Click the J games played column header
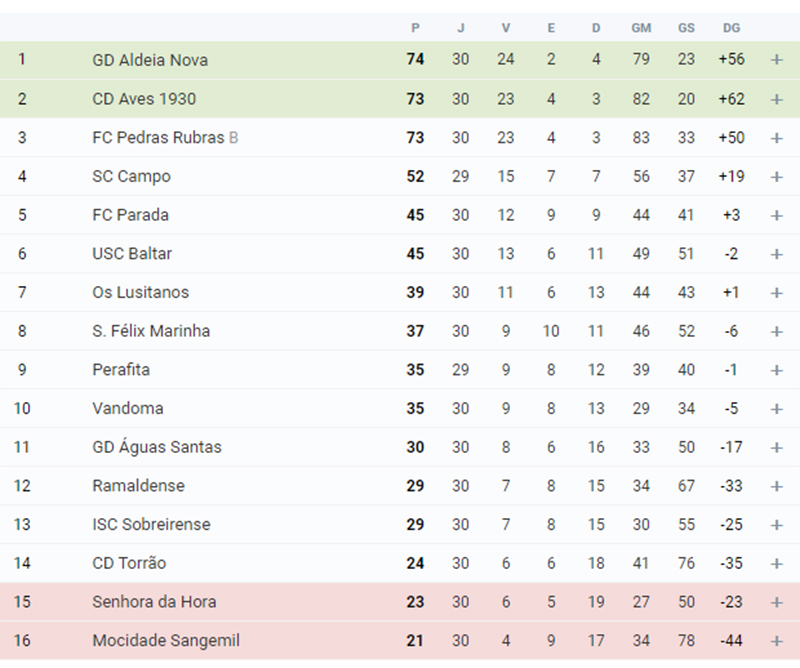Image resolution: width=800 pixels, height=668 pixels. coord(460,28)
